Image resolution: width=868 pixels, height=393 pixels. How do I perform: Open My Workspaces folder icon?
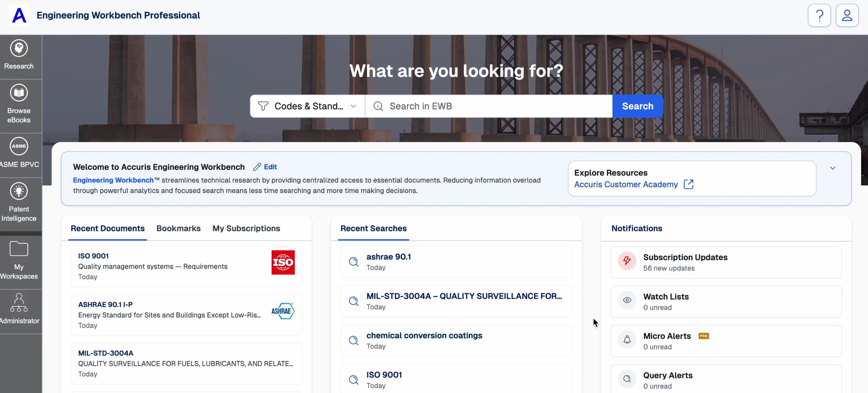pyautogui.click(x=19, y=249)
